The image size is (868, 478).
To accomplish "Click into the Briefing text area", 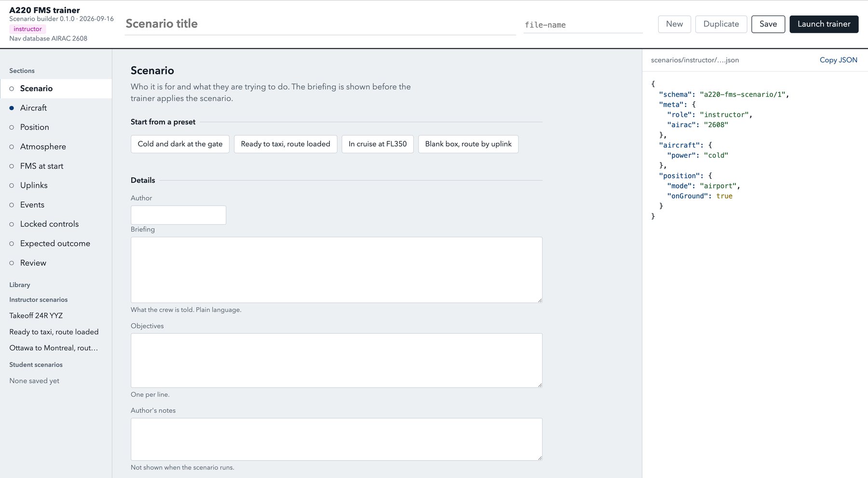I will click(x=337, y=270).
